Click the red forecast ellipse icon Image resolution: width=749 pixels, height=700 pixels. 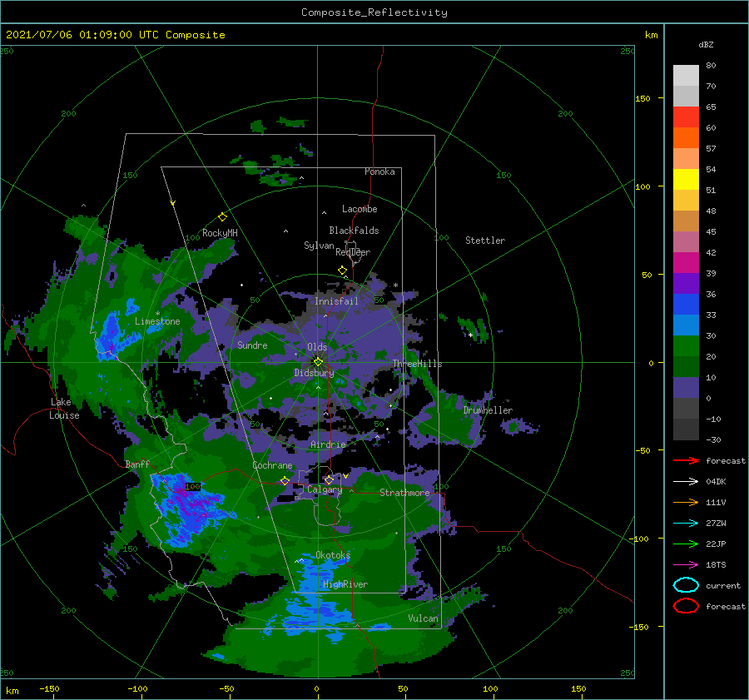[x=686, y=606]
